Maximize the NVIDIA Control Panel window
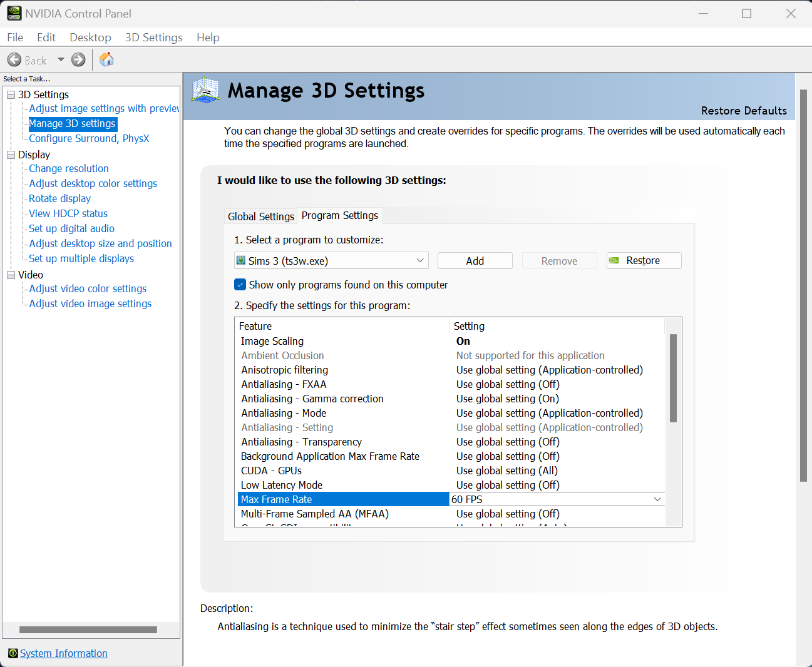This screenshot has height=667, width=812. tap(746, 13)
